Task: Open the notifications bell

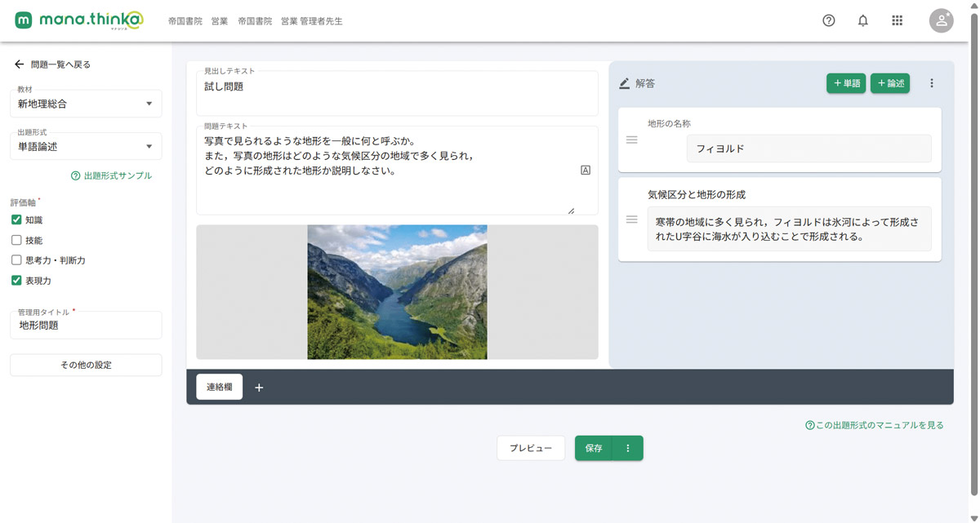Action: point(862,20)
